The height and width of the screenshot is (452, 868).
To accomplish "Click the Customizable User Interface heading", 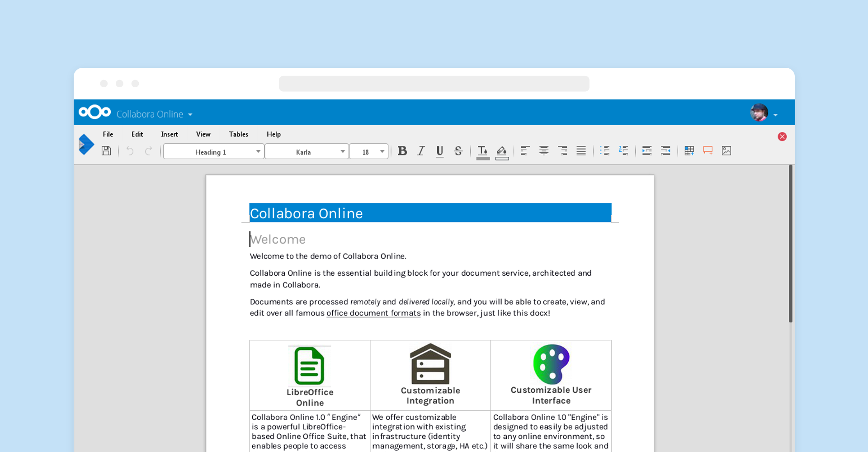I will coord(551,395).
